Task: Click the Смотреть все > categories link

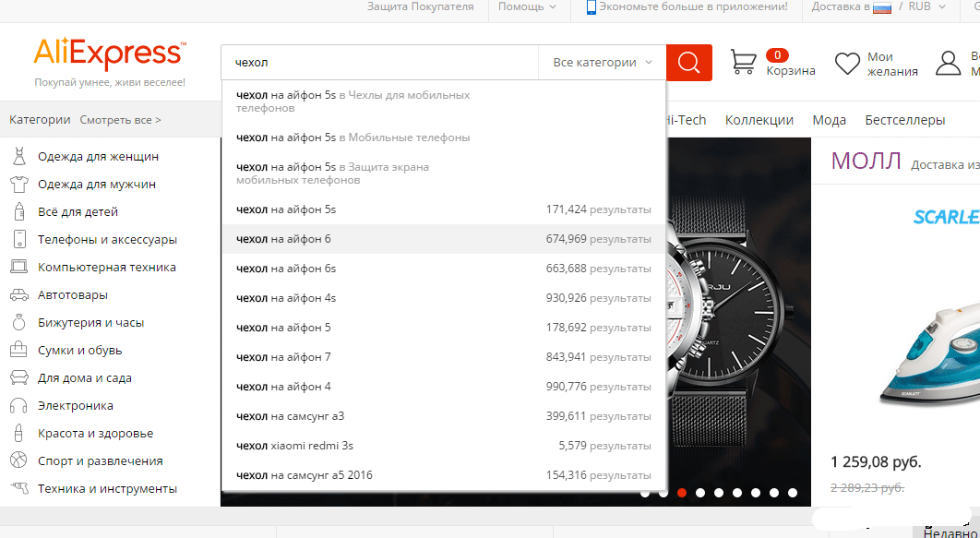Action: pyautogui.click(x=121, y=120)
